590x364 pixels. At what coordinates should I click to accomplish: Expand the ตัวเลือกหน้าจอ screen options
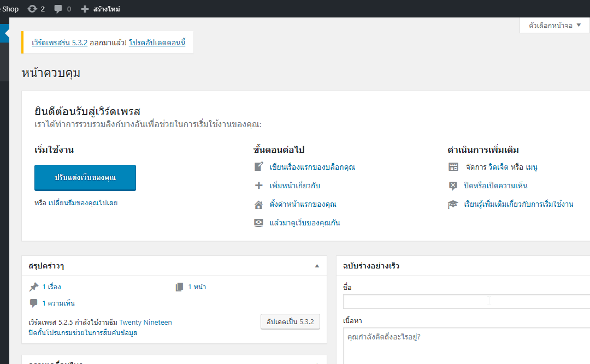pyautogui.click(x=554, y=26)
